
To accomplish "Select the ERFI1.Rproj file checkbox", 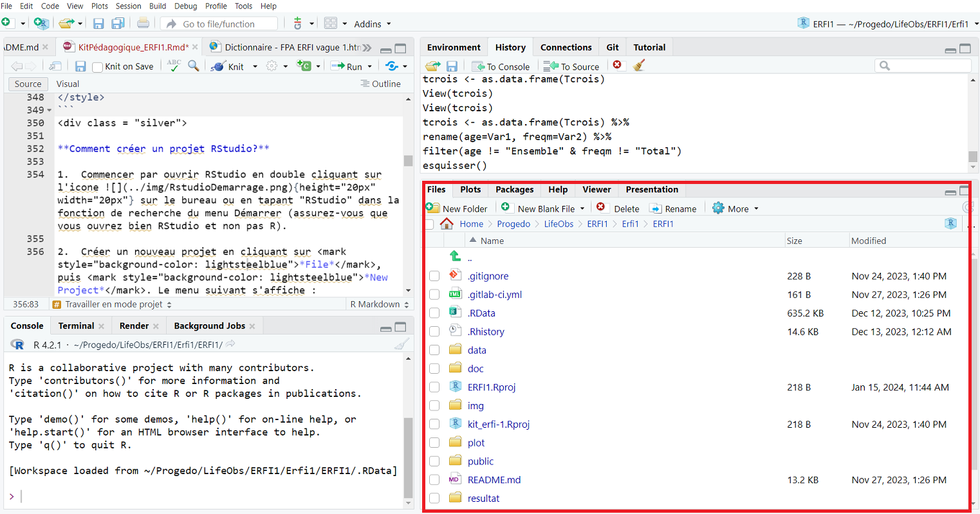I will click(434, 387).
